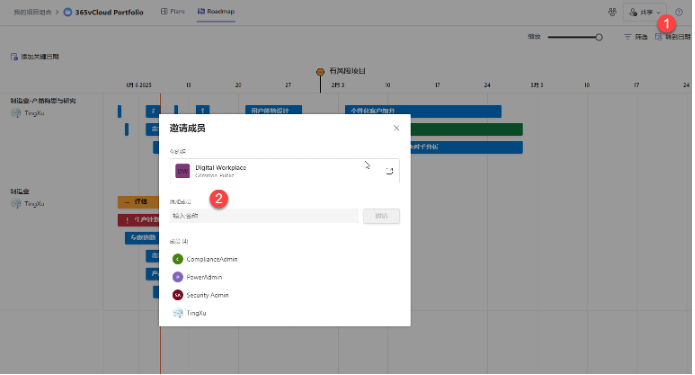Switch to the Roadmap tab
695x375 pixels.
(x=217, y=12)
